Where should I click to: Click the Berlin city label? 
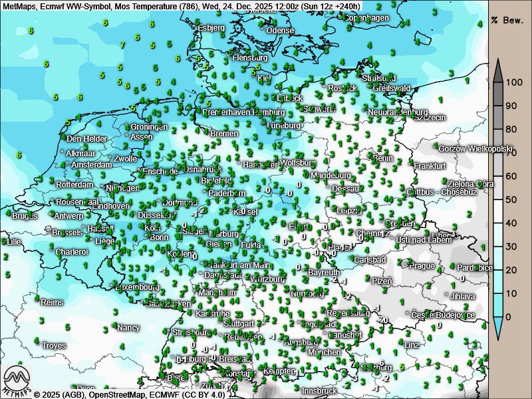[383, 158]
